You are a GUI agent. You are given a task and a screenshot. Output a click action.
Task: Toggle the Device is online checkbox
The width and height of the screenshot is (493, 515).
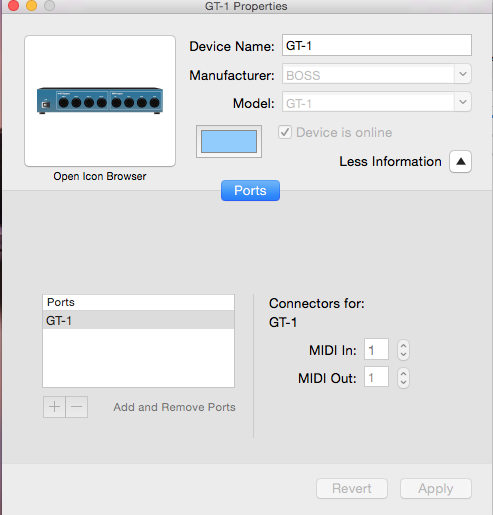(285, 132)
